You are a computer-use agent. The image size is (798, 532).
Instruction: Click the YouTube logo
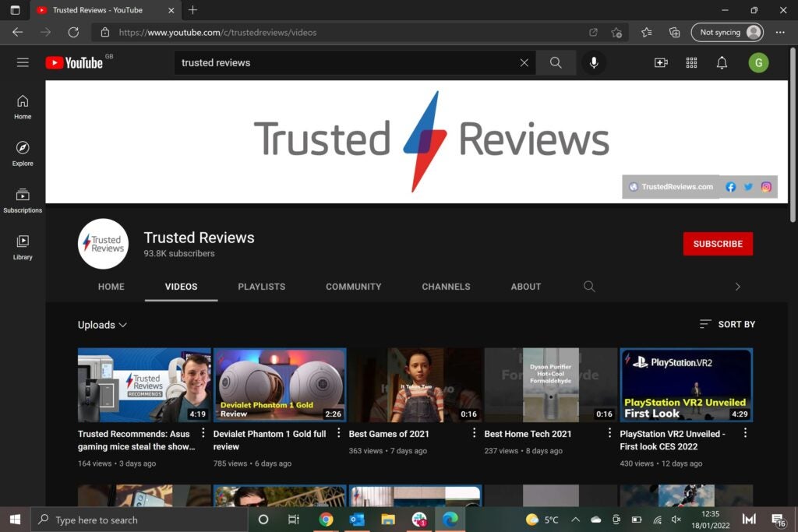point(74,62)
